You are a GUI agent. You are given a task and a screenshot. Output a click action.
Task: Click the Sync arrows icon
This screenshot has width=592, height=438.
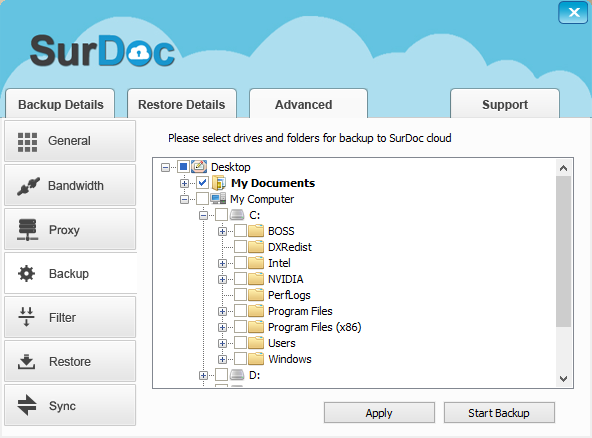(x=27, y=406)
